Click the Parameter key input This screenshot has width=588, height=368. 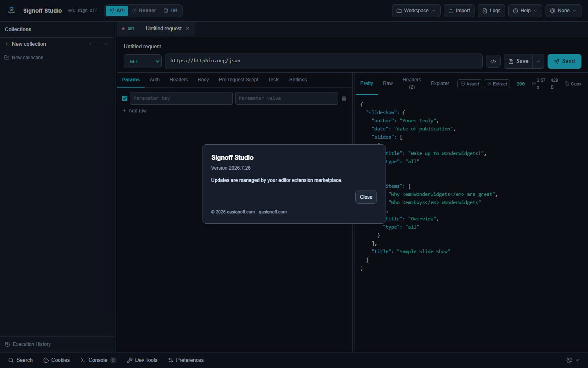181,98
